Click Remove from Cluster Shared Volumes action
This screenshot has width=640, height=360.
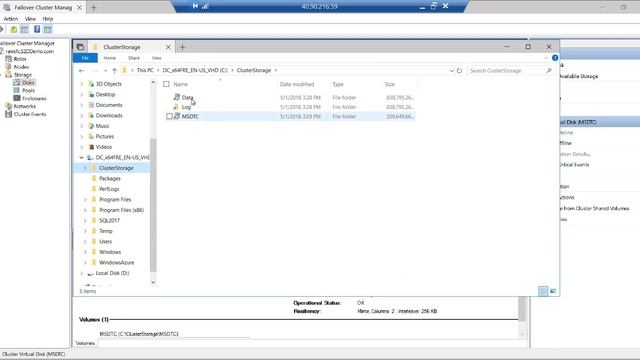point(594,209)
